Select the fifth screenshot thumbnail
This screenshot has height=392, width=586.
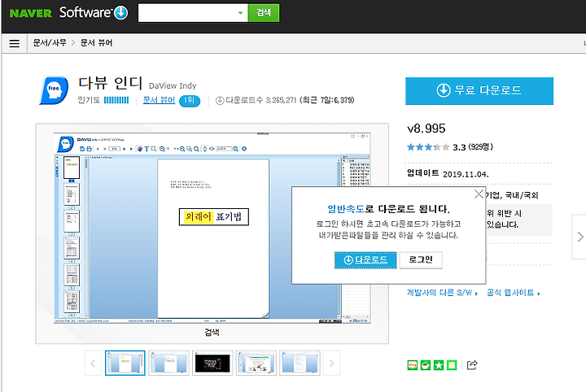(300, 363)
